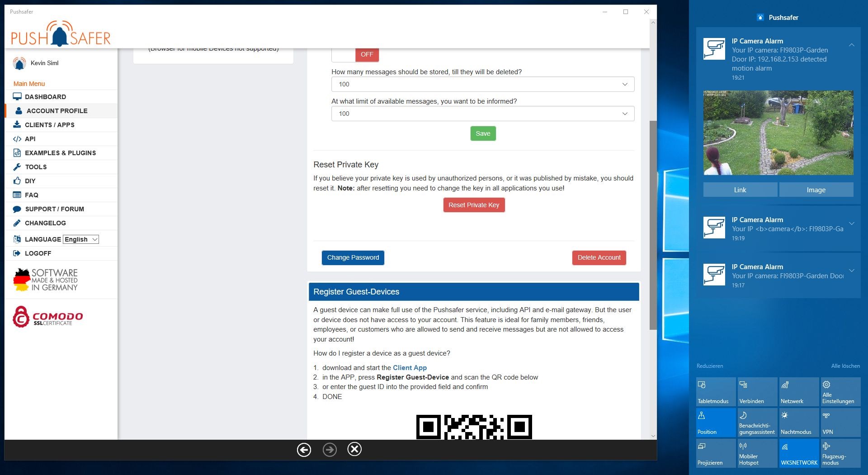Screen dimensions: 868x475
Task: Toggle Mobiler Hotspot quick action
Action: (x=757, y=453)
